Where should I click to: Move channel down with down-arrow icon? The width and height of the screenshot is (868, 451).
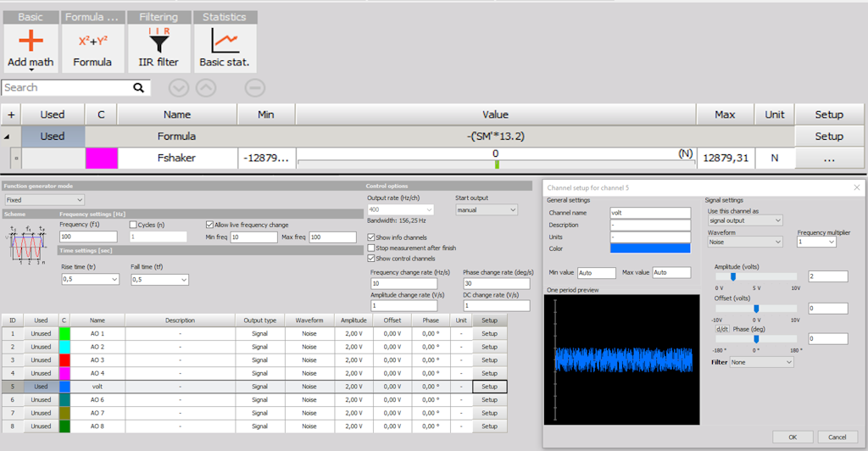click(x=178, y=87)
